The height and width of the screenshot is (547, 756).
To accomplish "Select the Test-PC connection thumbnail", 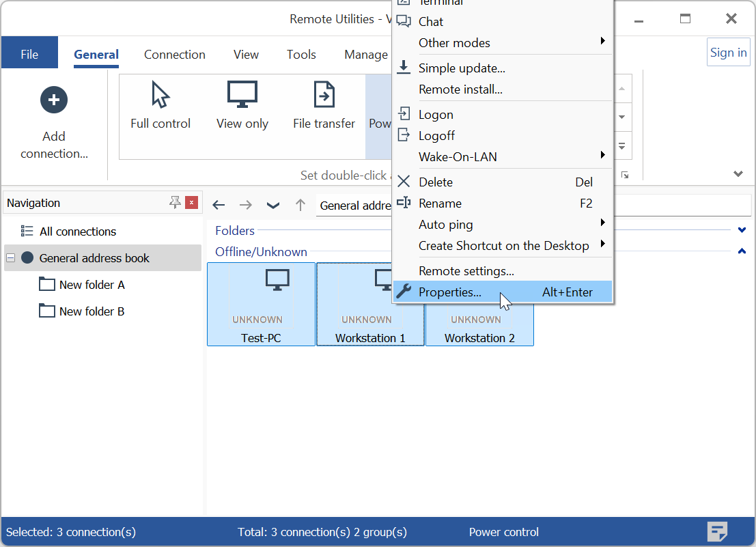I will point(261,304).
